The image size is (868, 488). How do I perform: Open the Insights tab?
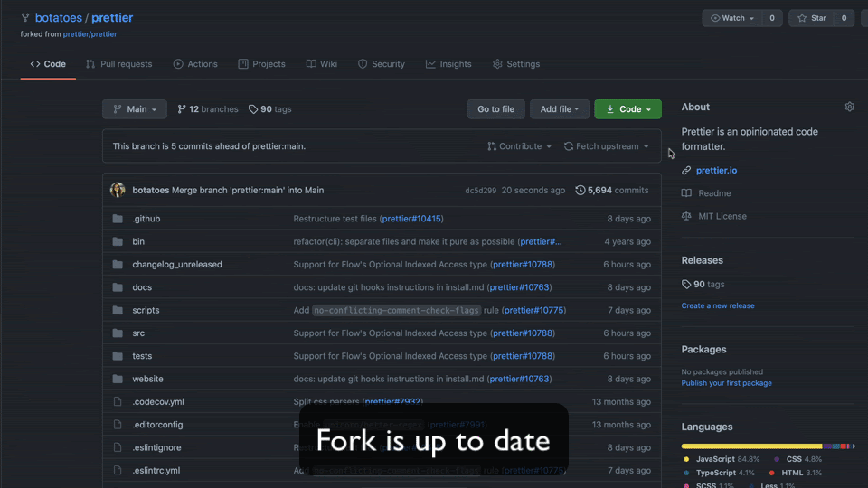click(x=448, y=64)
